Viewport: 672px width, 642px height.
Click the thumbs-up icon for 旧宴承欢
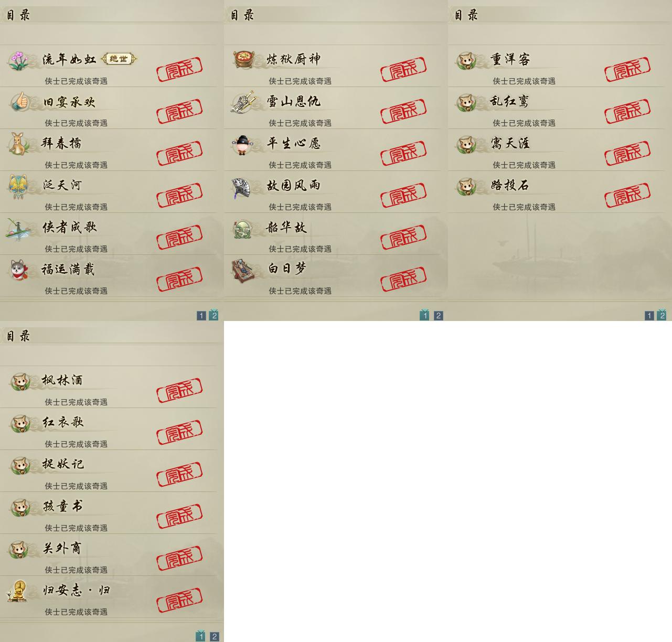pos(20,101)
